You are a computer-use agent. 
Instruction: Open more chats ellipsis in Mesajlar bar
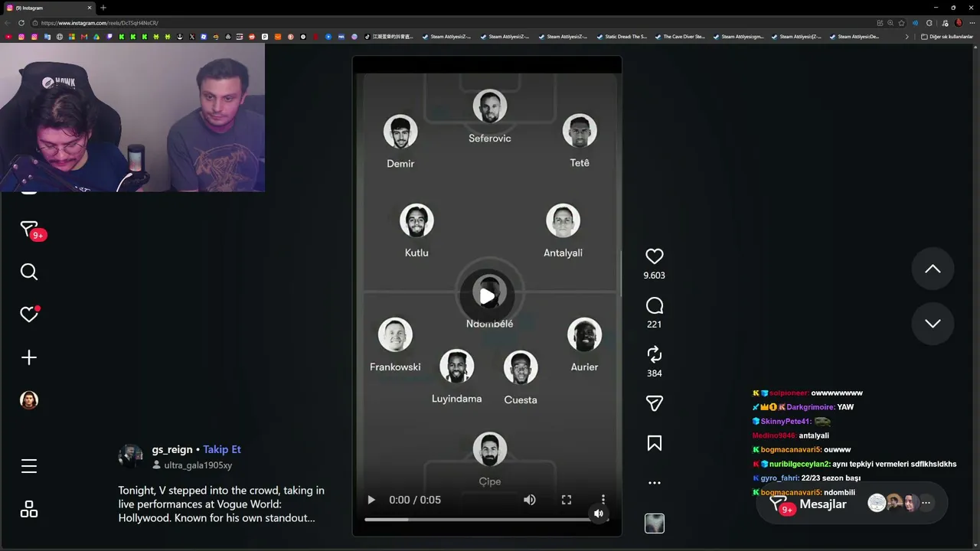click(x=926, y=503)
